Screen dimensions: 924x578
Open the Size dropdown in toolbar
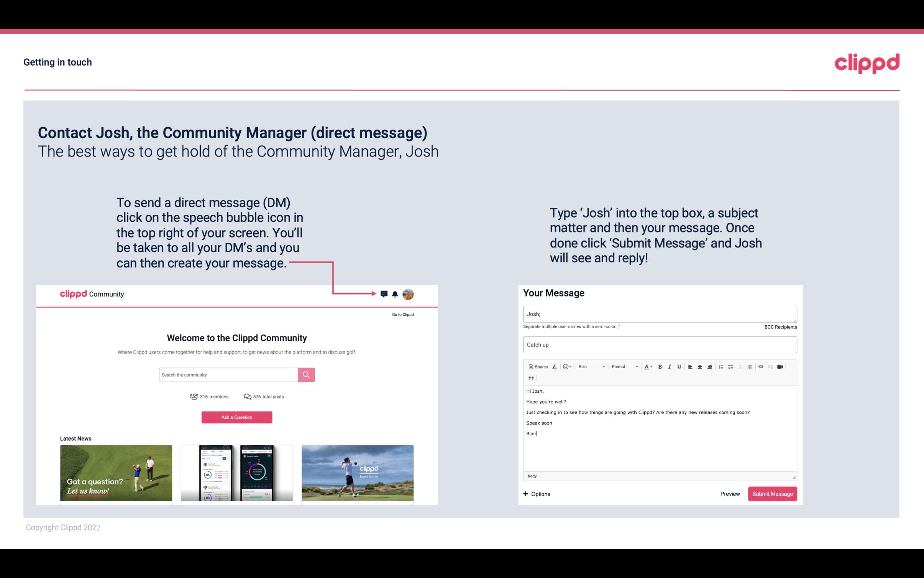tap(589, 366)
